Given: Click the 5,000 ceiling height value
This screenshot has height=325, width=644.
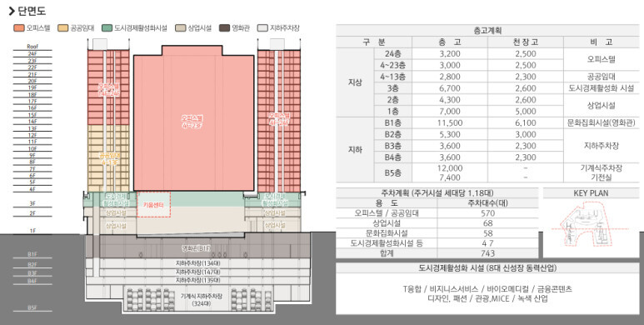Looking at the screenshot, I should coord(526,112).
